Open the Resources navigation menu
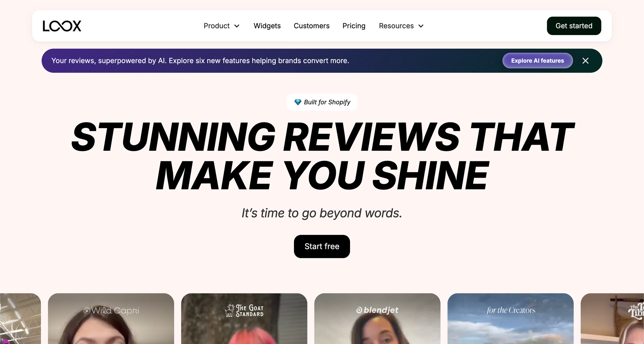The image size is (644, 344). coord(396,26)
